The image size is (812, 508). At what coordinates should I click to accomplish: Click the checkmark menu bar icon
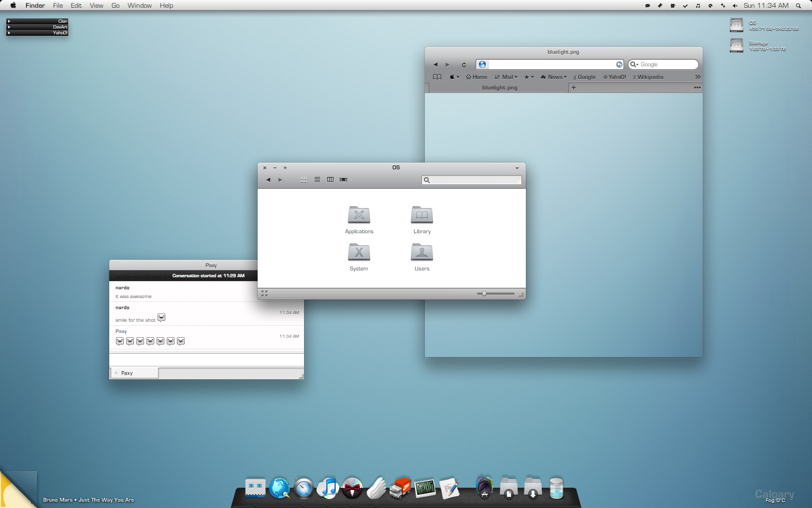685,6
